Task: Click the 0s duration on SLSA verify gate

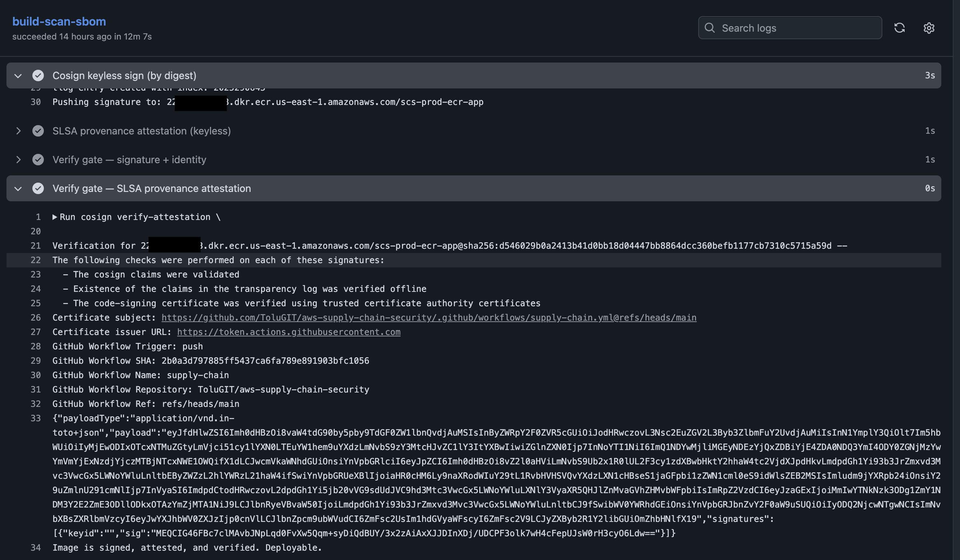Action: (x=930, y=188)
